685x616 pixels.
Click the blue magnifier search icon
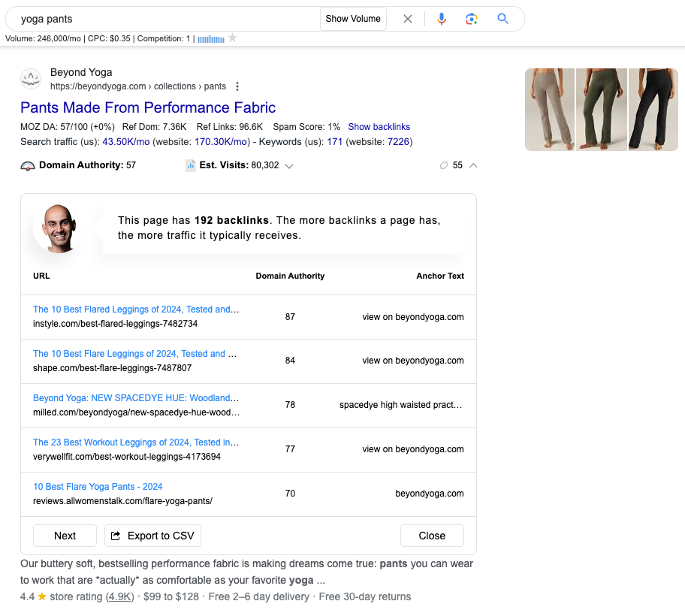(x=502, y=19)
